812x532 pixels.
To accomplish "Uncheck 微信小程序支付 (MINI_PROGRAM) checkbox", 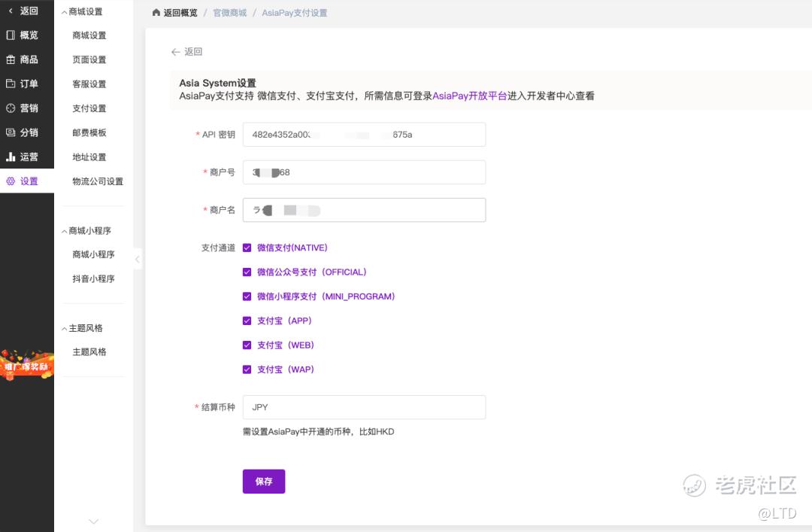I will pyautogui.click(x=247, y=296).
